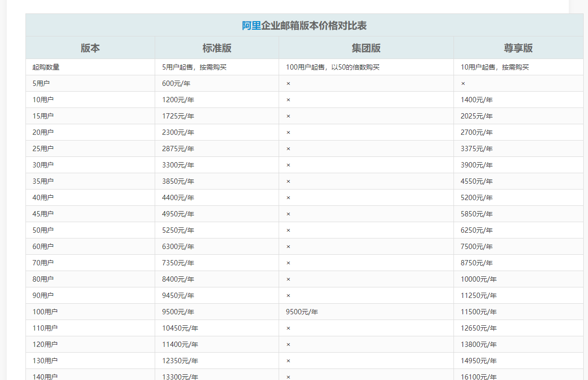Click the 1400元/年 price for 10 users
The image size is (588, 380).
point(477,100)
